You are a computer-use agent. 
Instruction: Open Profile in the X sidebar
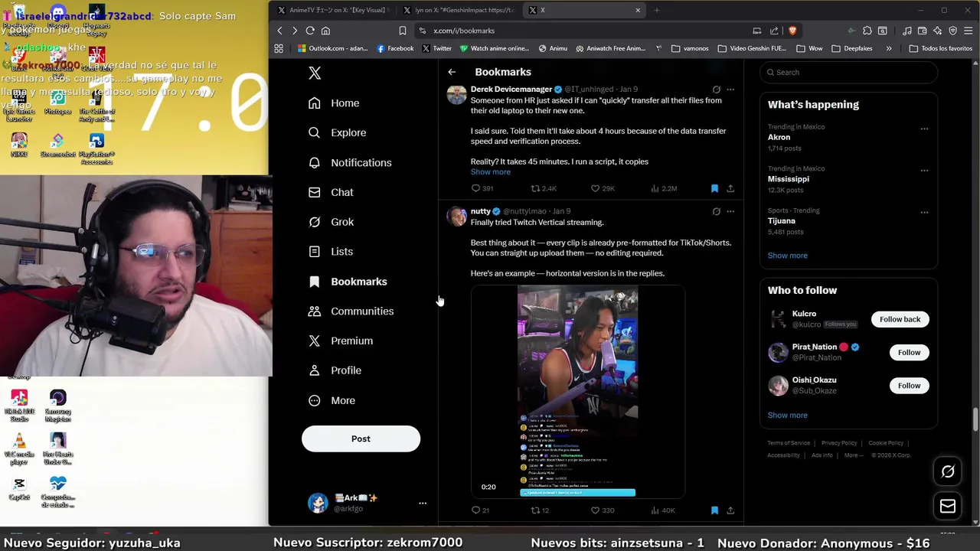point(335,370)
